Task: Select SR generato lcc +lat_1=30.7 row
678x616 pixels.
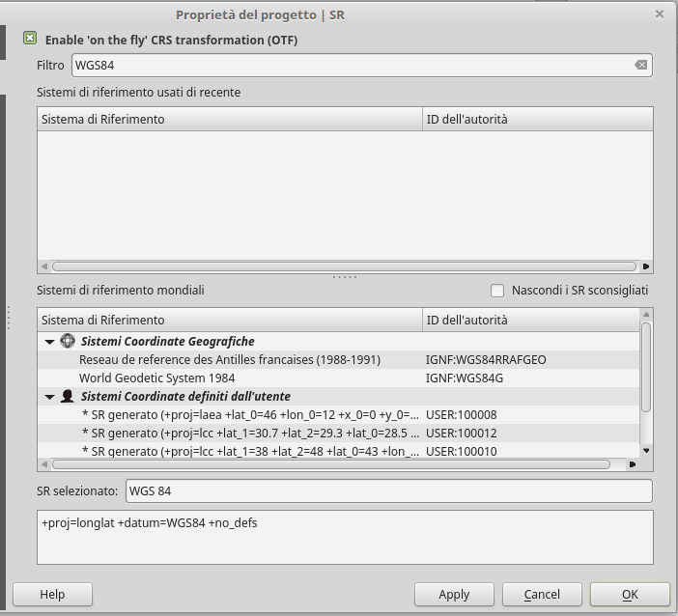Action: coord(338,434)
